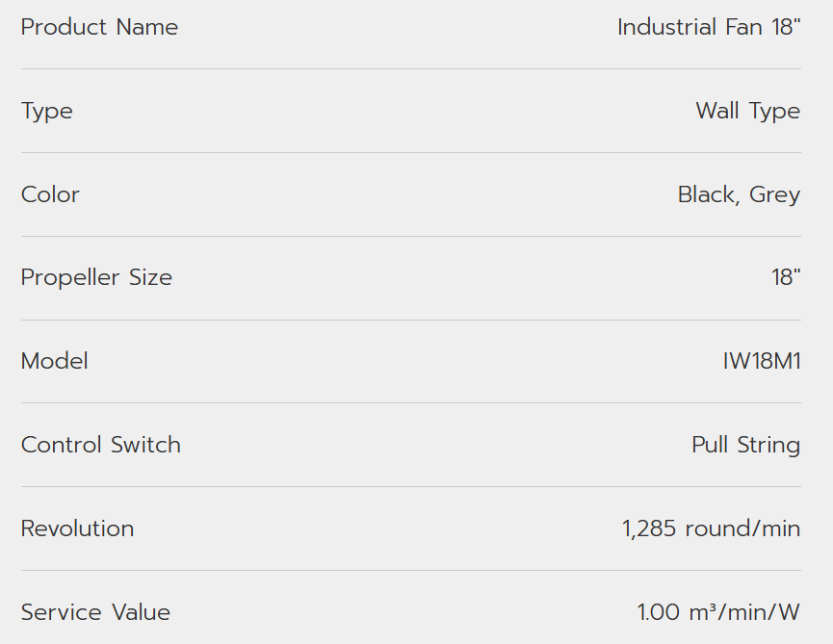Click the divider line below the Revolution row
Screen dimensions: 833x644
point(410,570)
